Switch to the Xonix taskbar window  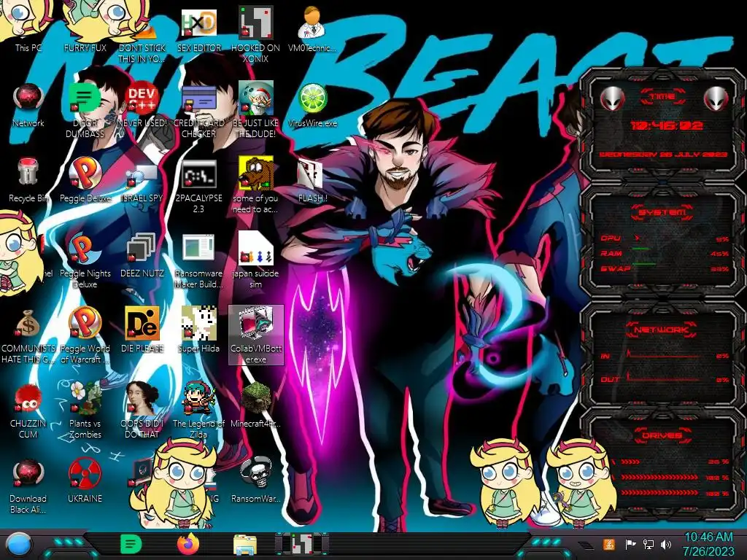302,544
